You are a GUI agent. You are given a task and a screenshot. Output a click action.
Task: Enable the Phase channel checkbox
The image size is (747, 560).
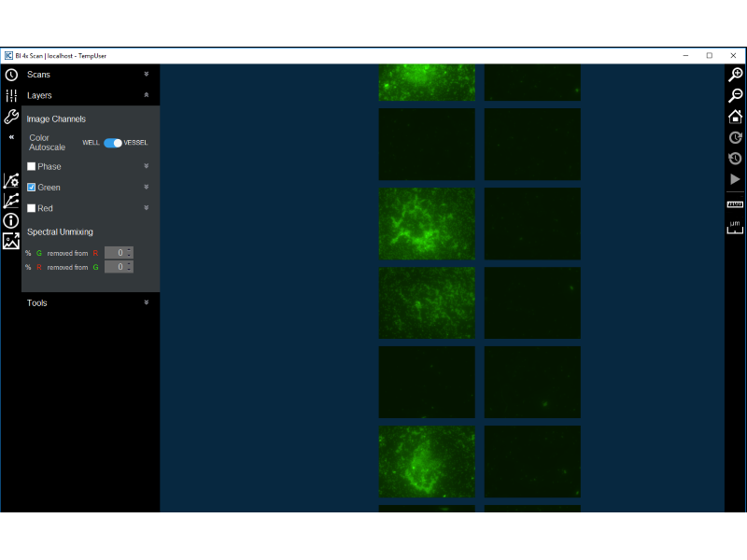[x=32, y=167]
